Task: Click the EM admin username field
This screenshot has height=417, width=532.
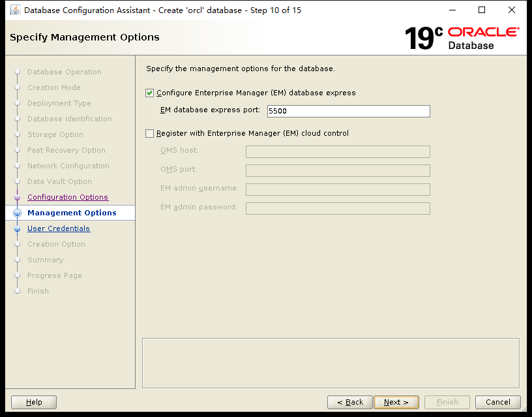Action: [338, 189]
